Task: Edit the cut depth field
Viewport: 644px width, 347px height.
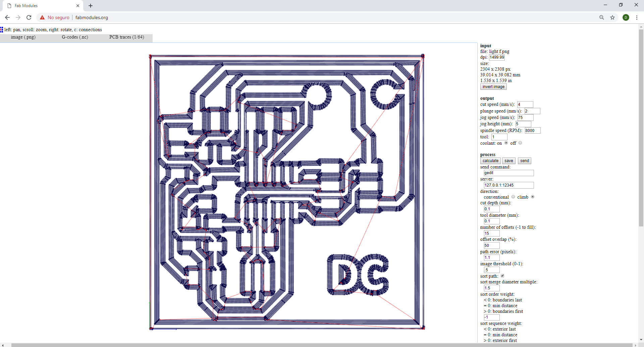Action: tap(492, 209)
